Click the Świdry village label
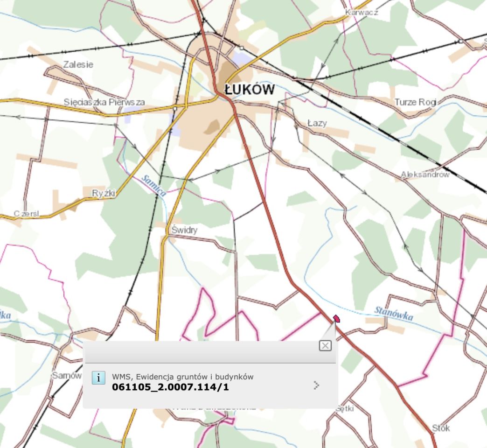Screen dimensions: 487x448 click(184, 230)
